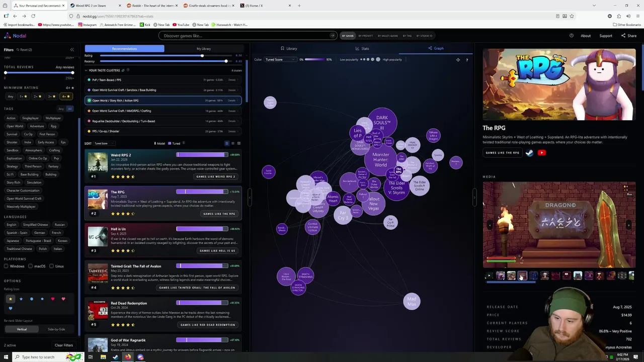Select the Any minimum rating option

click(11, 97)
